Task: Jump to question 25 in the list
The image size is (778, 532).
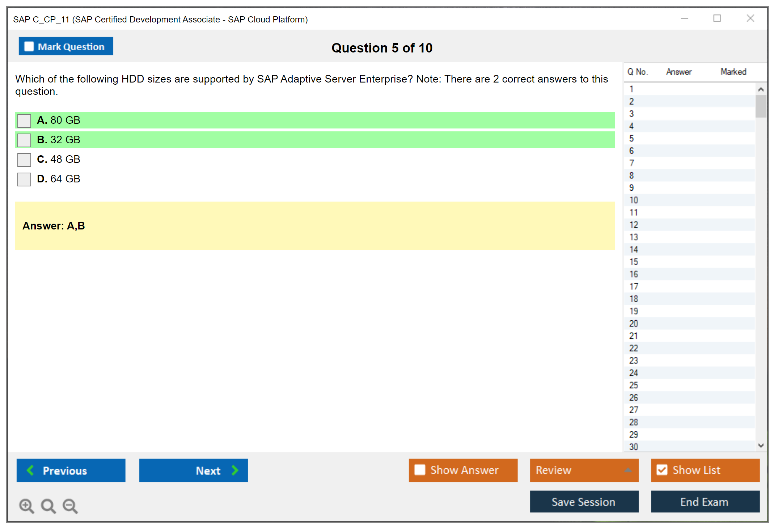Action: point(634,385)
